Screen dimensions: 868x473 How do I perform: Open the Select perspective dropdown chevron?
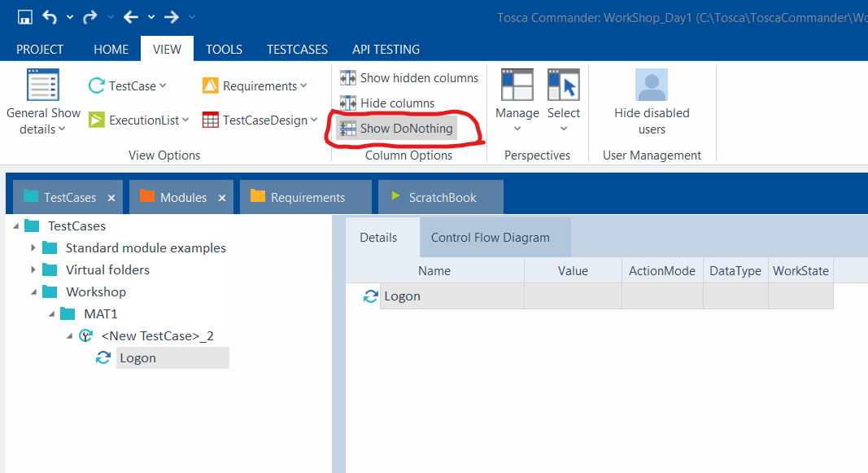564,129
